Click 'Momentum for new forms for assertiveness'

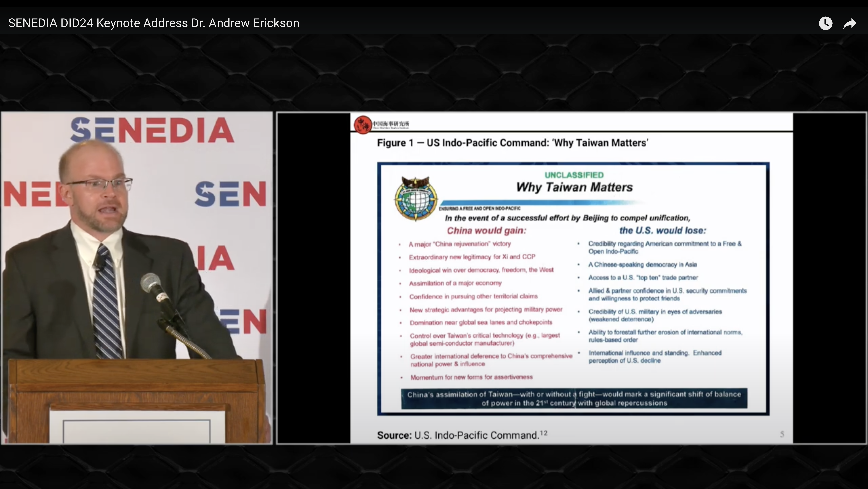pyautogui.click(x=471, y=377)
